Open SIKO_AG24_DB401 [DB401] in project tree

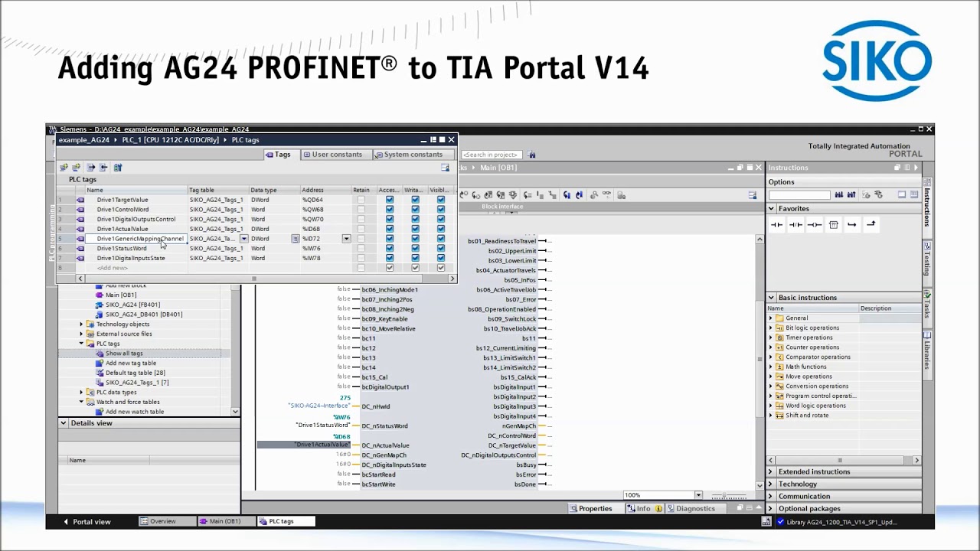(139, 315)
